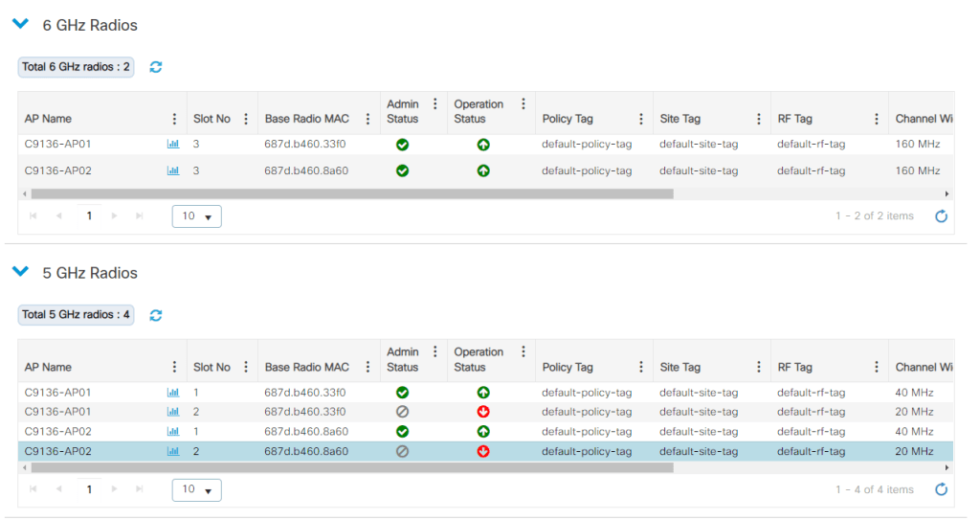Screen dimensions: 980x520
Task: Open AP Name column menu in 6 GHz table
Action: (174, 119)
